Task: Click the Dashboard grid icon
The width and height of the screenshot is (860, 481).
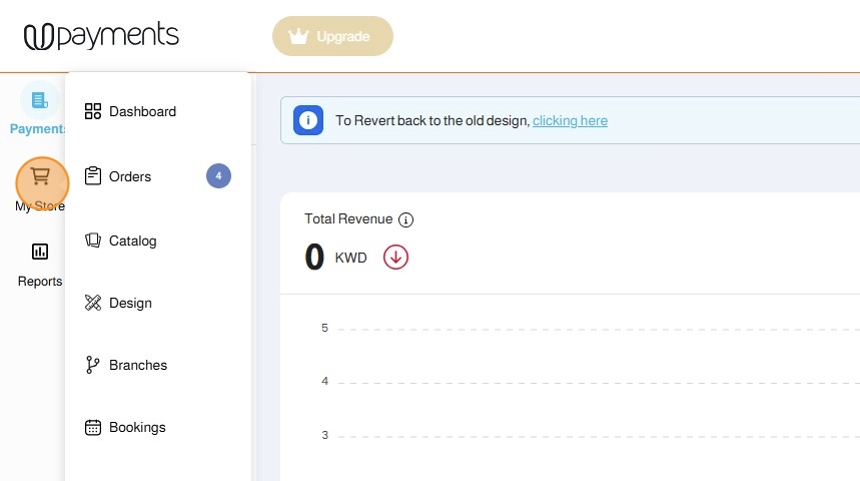Action: [x=93, y=112]
